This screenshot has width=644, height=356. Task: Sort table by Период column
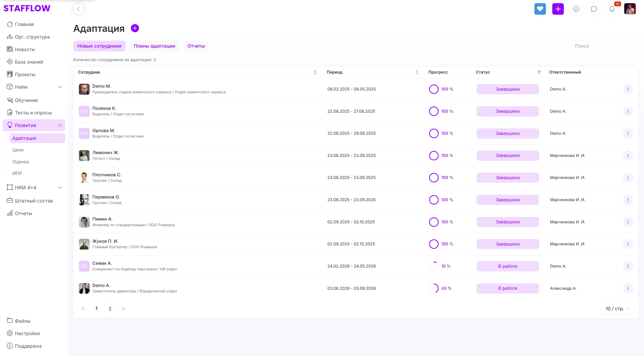(x=417, y=72)
